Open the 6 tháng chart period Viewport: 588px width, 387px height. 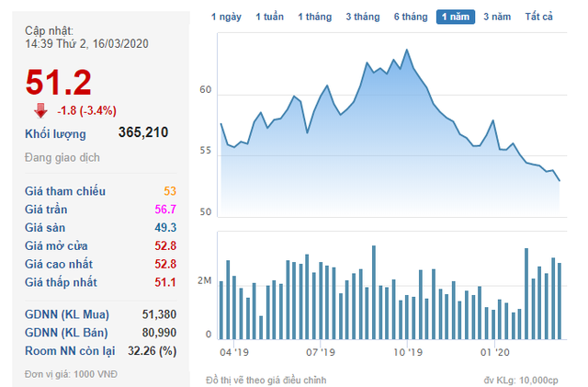point(410,17)
